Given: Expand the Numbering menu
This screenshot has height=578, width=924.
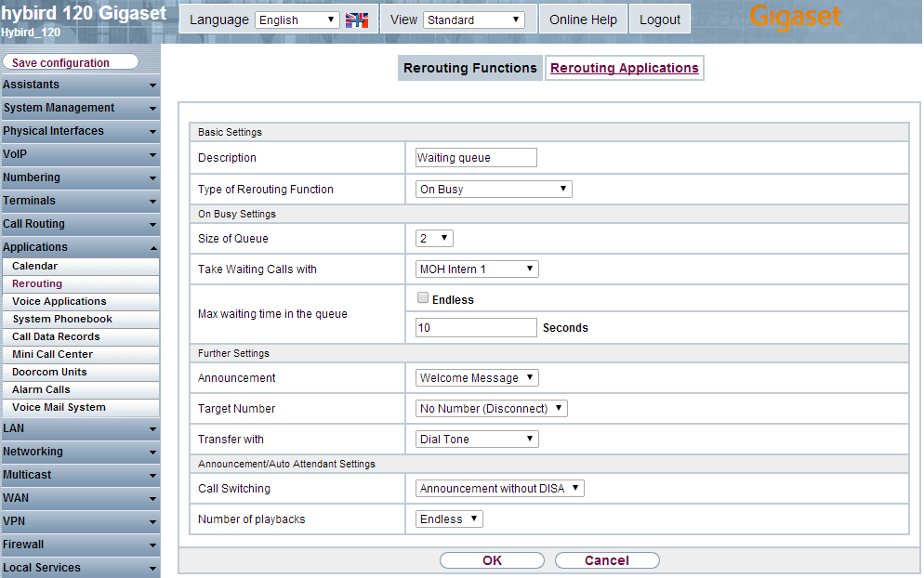Looking at the screenshot, I should click(x=80, y=177).
